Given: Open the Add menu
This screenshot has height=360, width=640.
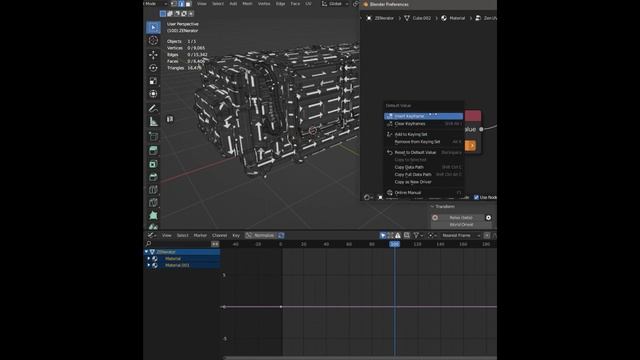Looking at the screenshot, I should tap(233, 4).
